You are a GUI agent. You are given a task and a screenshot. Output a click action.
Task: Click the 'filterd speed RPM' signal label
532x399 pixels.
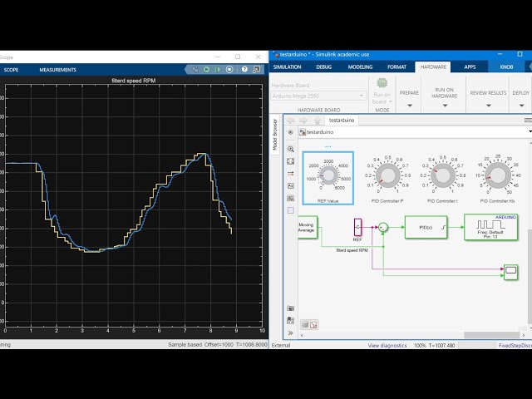pyautogui.click(x=352, y=250)
